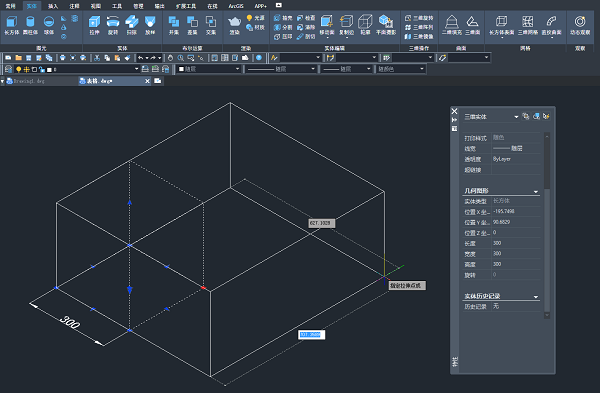Viewport: 600px width, 393px height.
Task: Toggle the layer lightbulb on/off icon
Action: click(18, 69)
